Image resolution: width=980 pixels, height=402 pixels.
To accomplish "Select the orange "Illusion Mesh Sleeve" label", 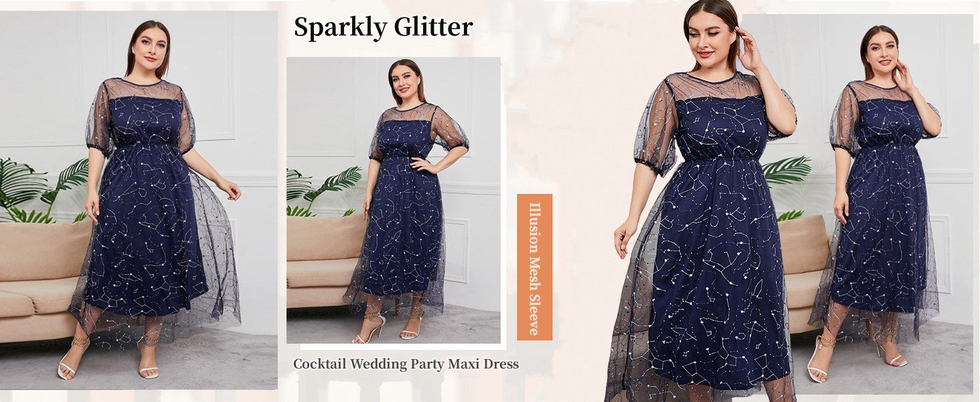I will pyautogui.click(x=534, y=267).
